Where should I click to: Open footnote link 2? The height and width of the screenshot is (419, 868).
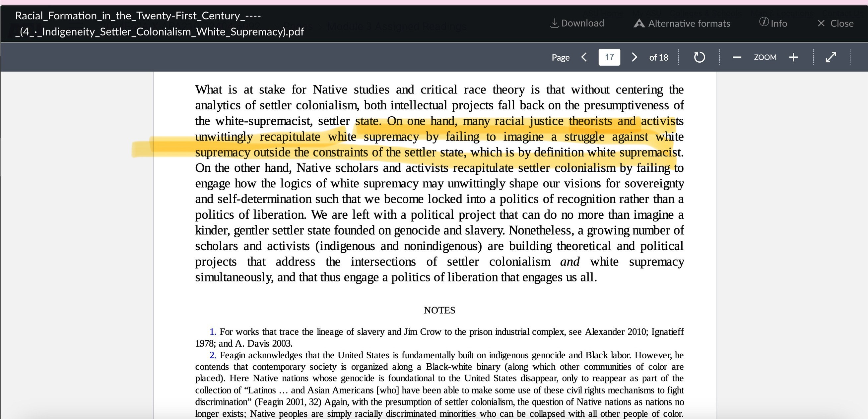pyautogui.click(x=213, y=355)
